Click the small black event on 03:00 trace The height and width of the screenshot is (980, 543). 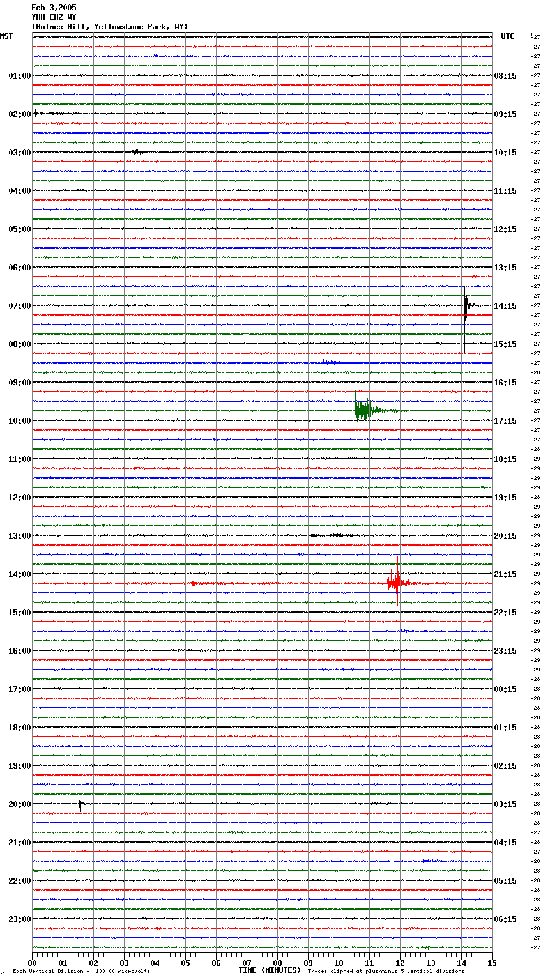pyautogui.click(x=137, y=152)
